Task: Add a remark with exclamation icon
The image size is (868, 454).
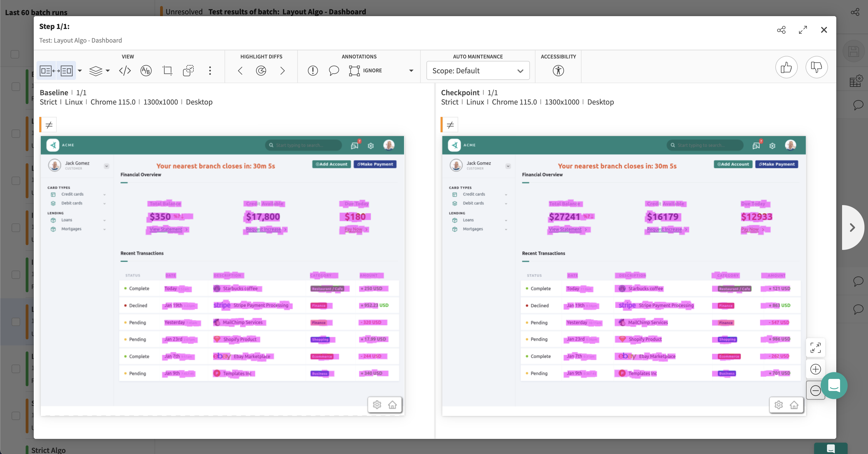Action: (x=313, y=71)
